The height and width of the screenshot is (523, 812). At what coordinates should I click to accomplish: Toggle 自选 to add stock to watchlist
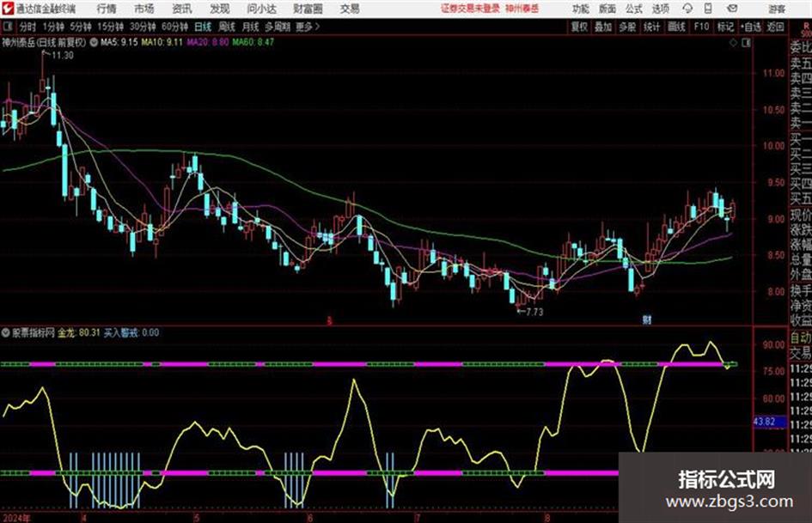tap(750, 27)
